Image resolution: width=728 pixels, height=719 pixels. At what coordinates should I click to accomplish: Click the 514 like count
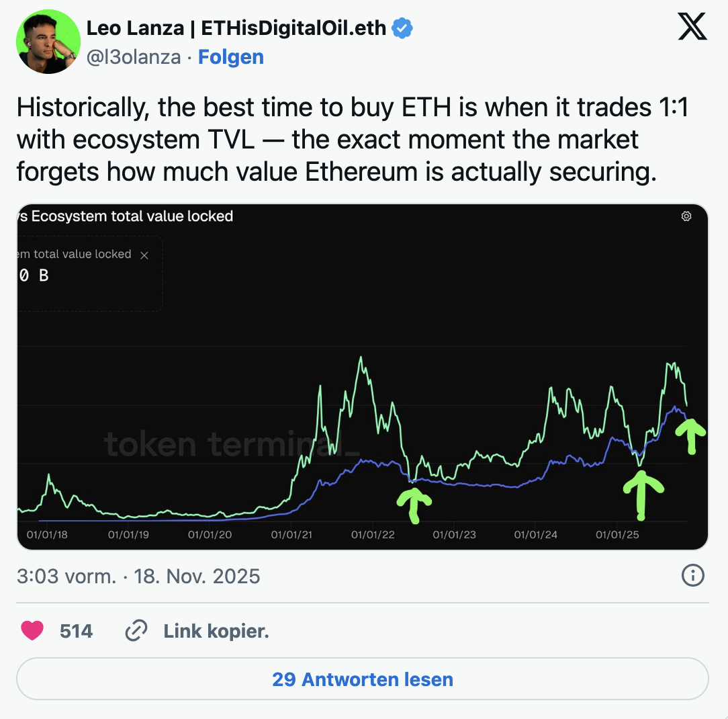coord(77,630)
